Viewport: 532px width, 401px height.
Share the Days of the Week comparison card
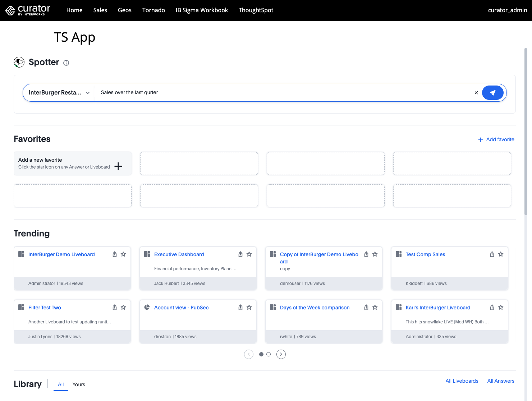tap(366, 308)
